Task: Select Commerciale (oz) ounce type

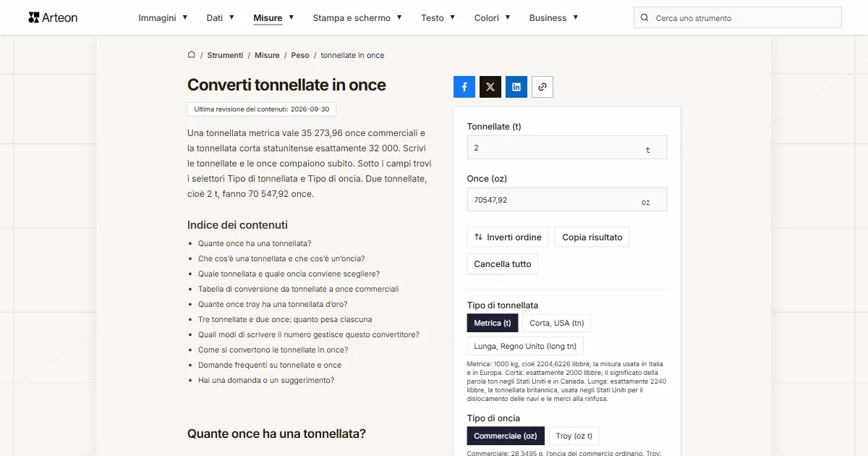Action: 506,436
